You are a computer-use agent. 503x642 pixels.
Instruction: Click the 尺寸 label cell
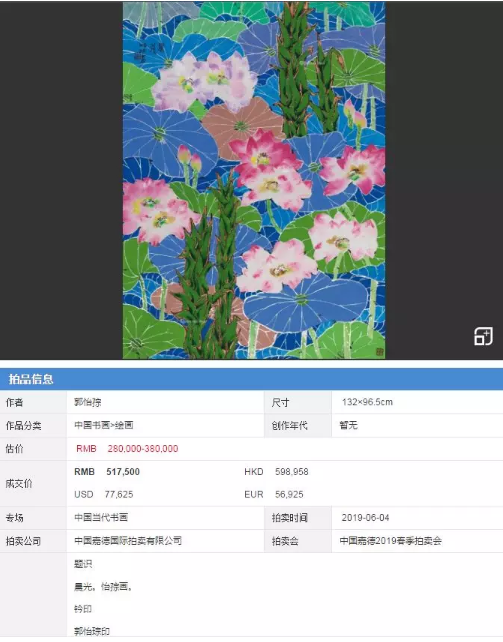click(298, 402)
